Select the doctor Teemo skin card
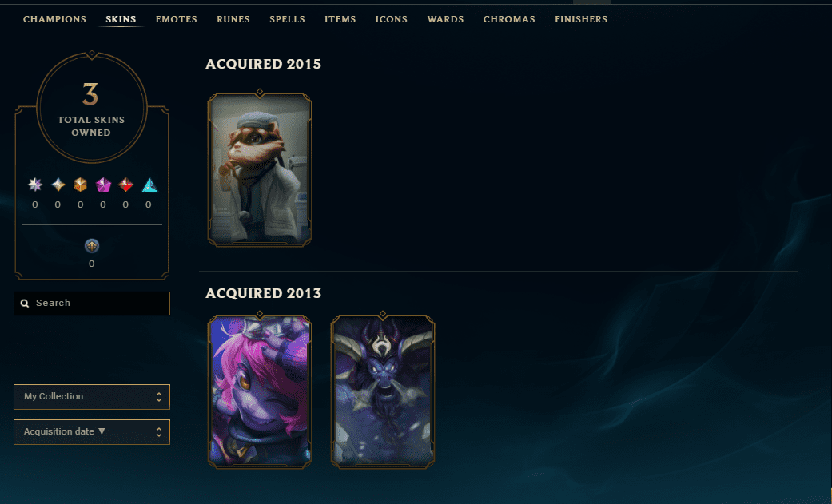 click(x=260, y=170)
